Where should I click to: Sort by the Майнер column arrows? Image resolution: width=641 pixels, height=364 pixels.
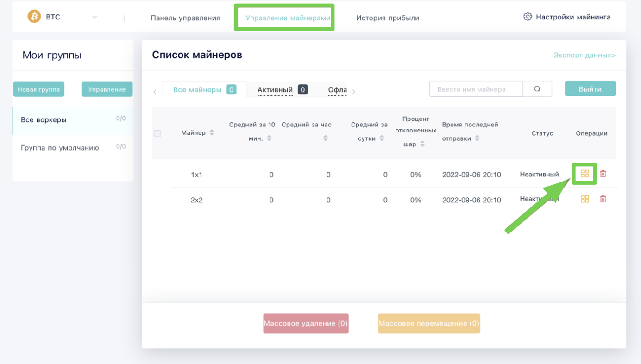[x=212, y=132]
